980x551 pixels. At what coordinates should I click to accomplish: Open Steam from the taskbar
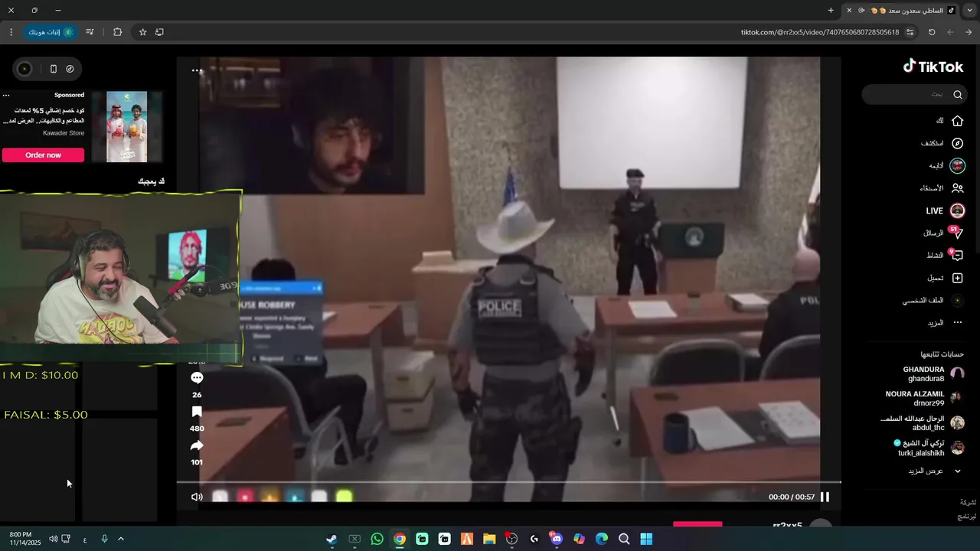(x=332, y=540)
